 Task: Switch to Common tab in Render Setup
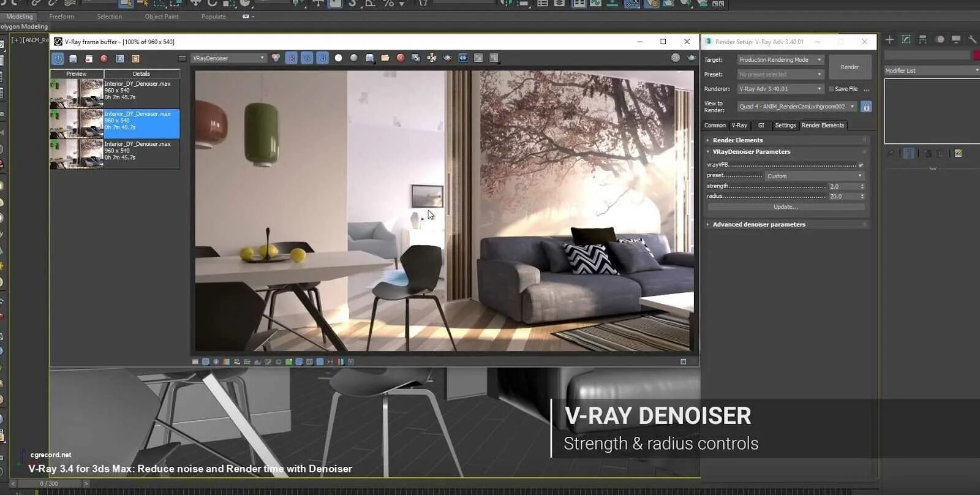click(715, 126)
